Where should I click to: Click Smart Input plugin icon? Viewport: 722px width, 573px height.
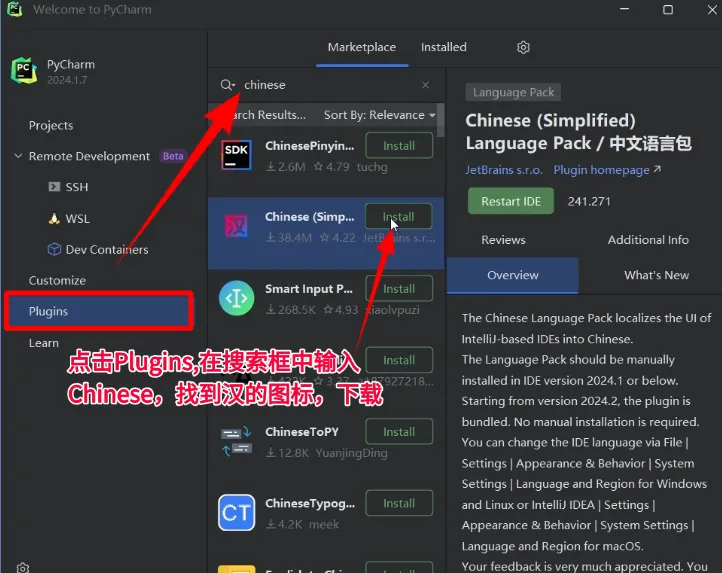[x=236, y=298]
